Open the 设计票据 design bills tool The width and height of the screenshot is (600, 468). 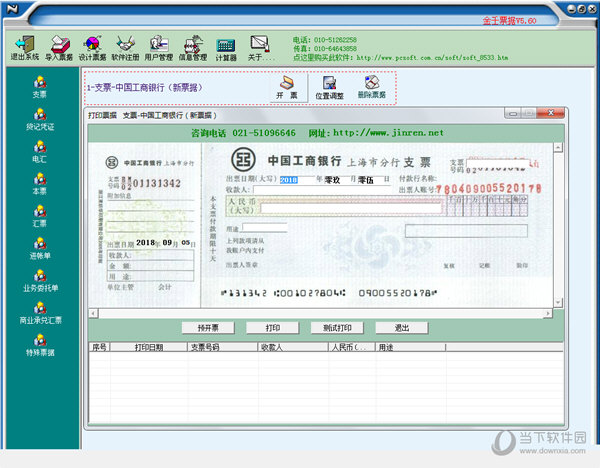tap(92, 48)
